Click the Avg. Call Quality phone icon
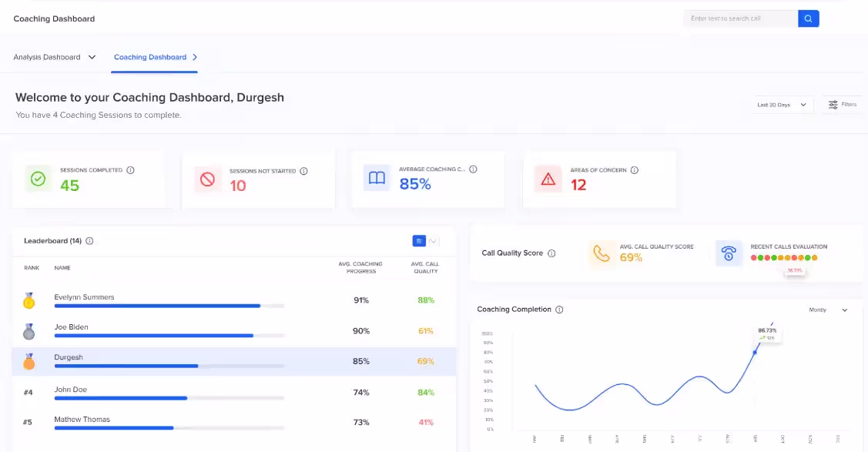This screenshot has height=452, width=868. 602,253
